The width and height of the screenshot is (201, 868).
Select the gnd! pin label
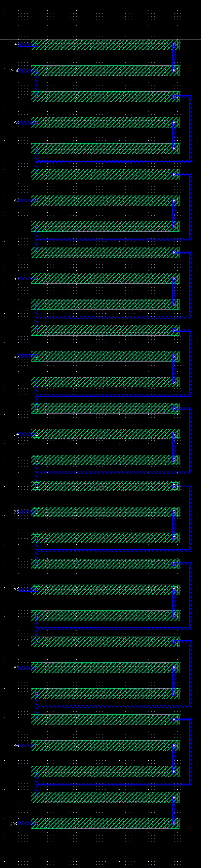click(x=14, y=823)
